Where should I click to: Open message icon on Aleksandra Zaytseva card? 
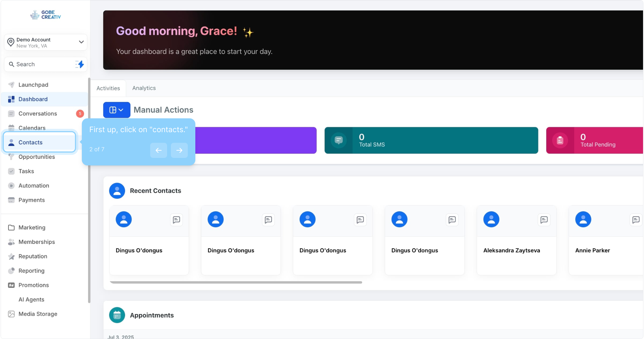(x=544, y=220)
